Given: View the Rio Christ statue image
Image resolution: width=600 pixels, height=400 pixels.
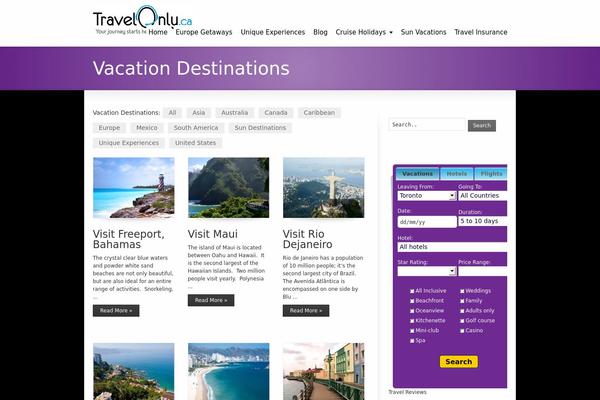Looking at the screenshot, I should tap(324, 188).
